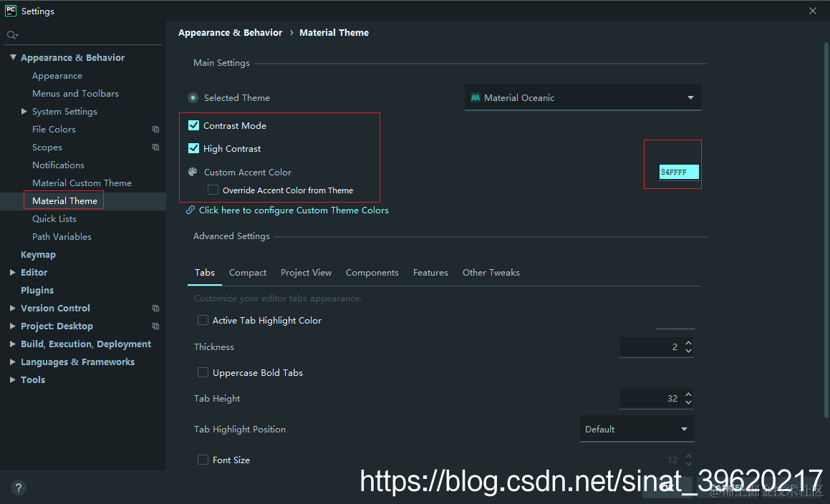Click the PyCharm logo in title bar
Image resolution: width=830 pixels, height=504 pixels.
pyautogui.click(x=11, y=11)
